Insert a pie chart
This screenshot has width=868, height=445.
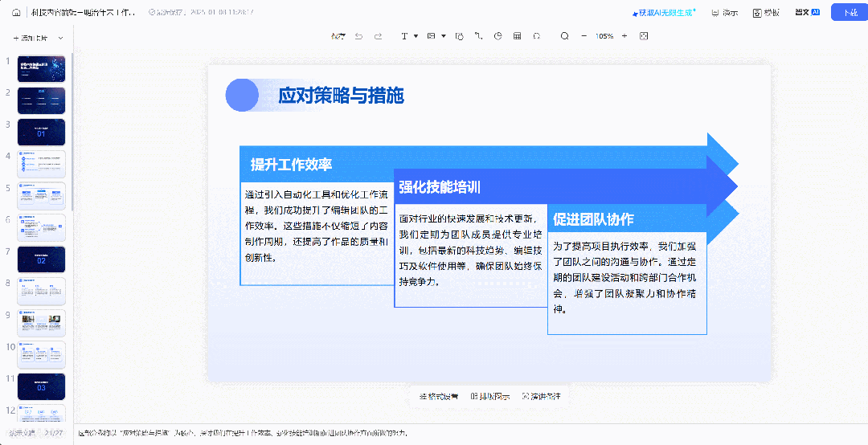click(x=497, y=36)
